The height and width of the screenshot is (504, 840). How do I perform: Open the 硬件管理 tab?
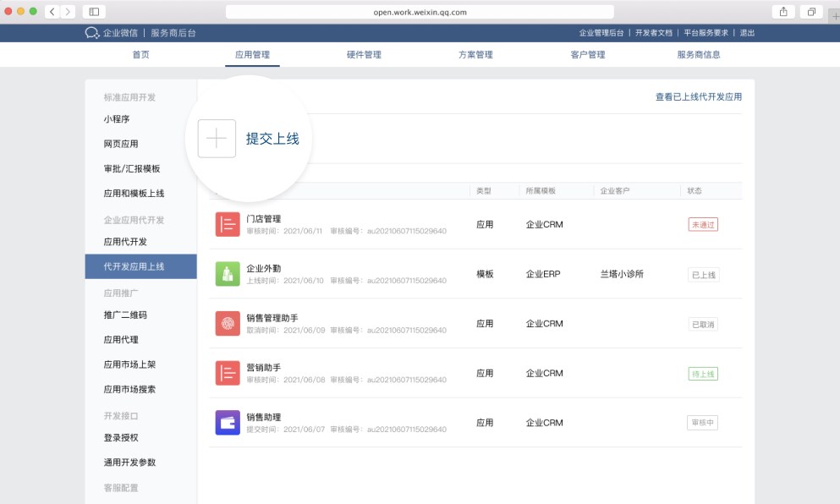364,55
